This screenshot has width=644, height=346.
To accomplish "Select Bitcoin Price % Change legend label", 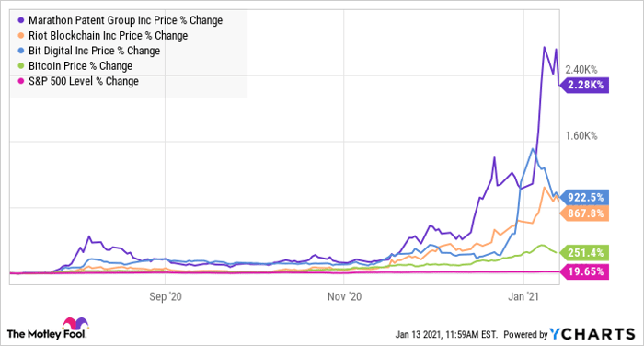I will click(x=80, y=65).
